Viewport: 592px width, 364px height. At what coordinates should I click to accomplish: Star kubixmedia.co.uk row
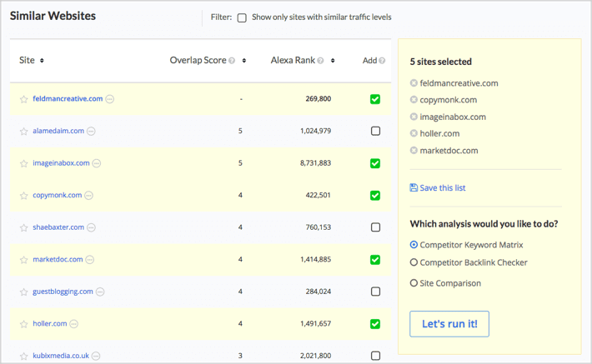click(x=24, y=356)
